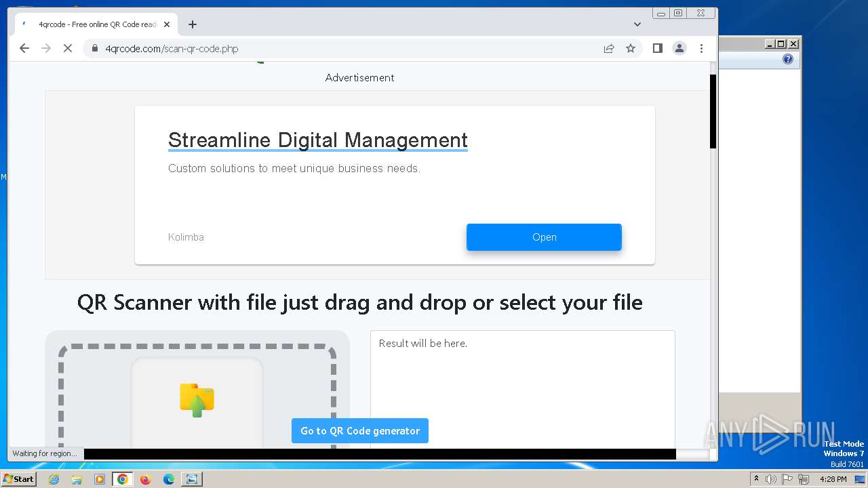The height and width of the screenshot is (488, 868).
Task: Launch Microsoft Edge from the taskbar
Action: click(168, 479)
